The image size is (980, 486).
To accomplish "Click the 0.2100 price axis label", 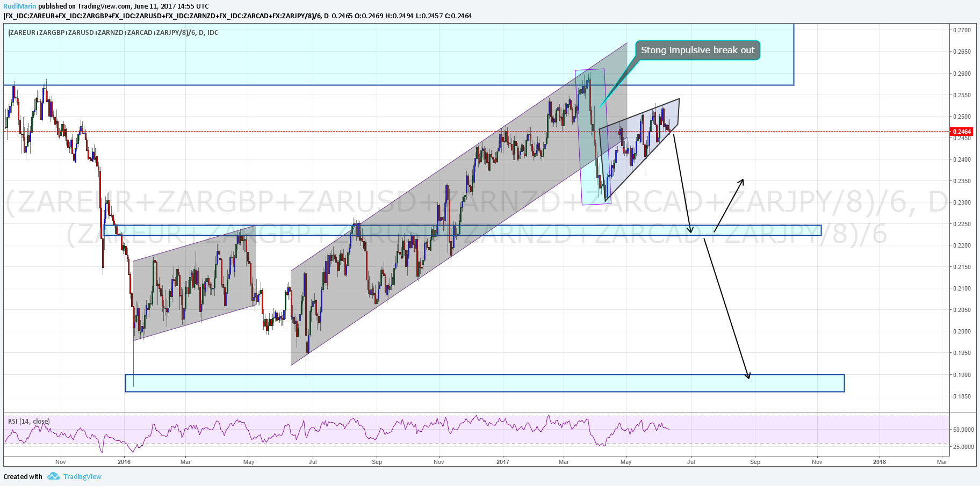I will [962, 288].
